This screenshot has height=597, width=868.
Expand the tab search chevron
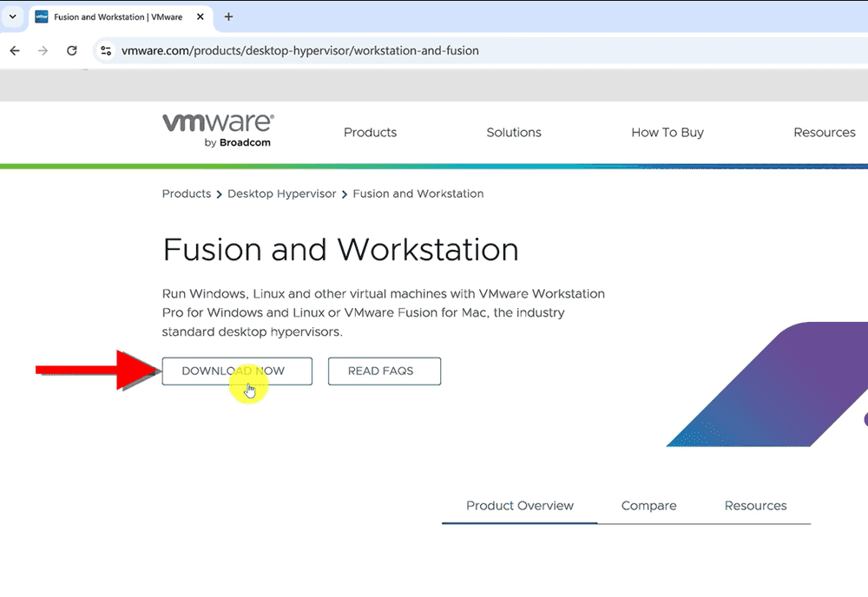tap(12, 16)
